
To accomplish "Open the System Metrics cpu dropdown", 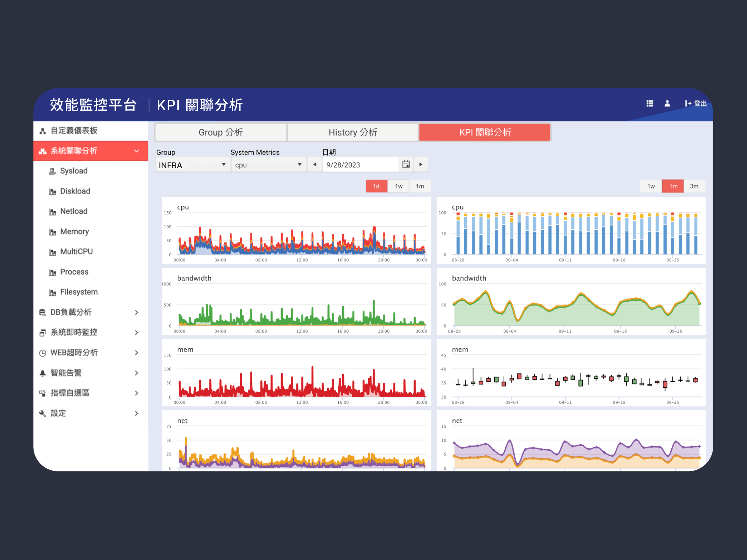I will click(268, 165).
